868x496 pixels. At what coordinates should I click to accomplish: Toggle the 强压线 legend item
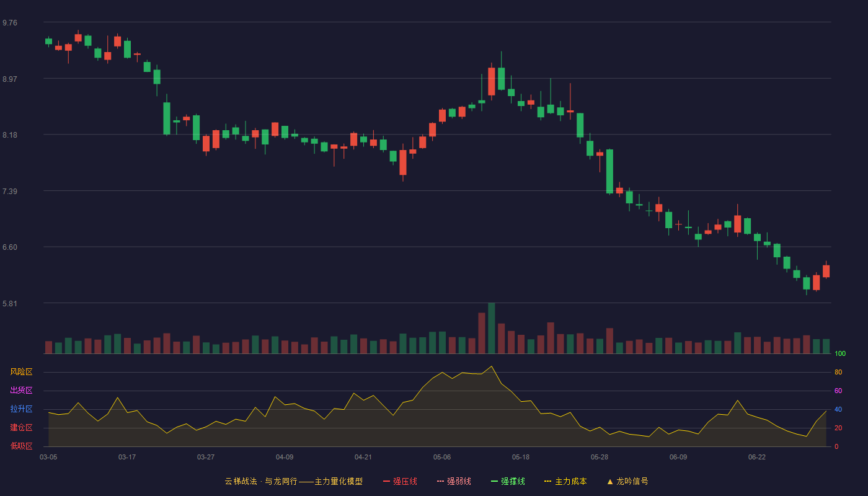click(400, 481)
